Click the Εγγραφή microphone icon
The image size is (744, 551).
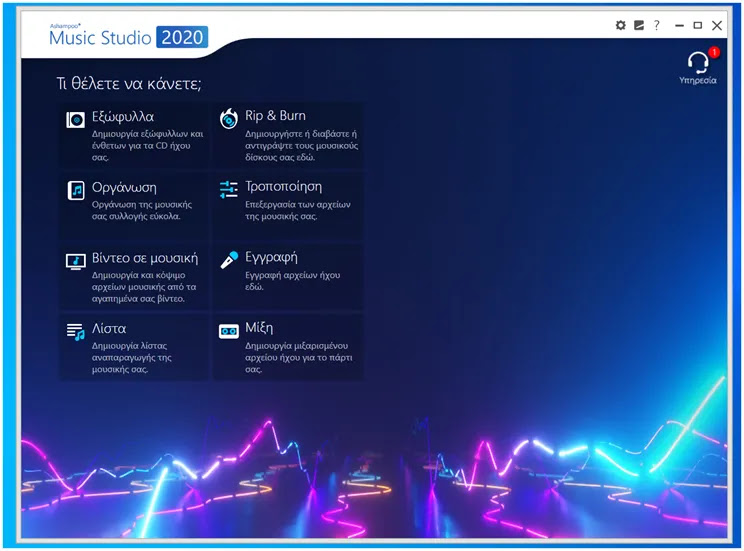click(x=229, y=260)
